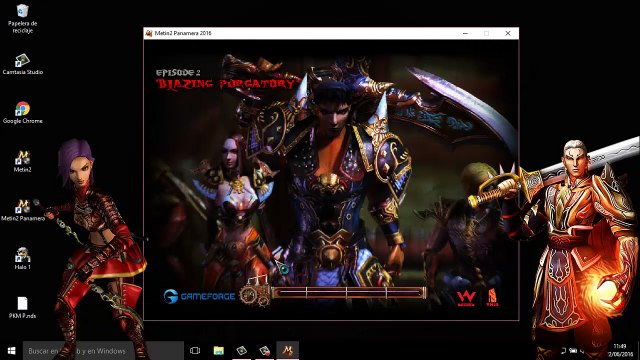Click the Metin2 Panamera 2016 title bar text
The width and height of the screenshot is (640, 360).
[x=183, y=33]
